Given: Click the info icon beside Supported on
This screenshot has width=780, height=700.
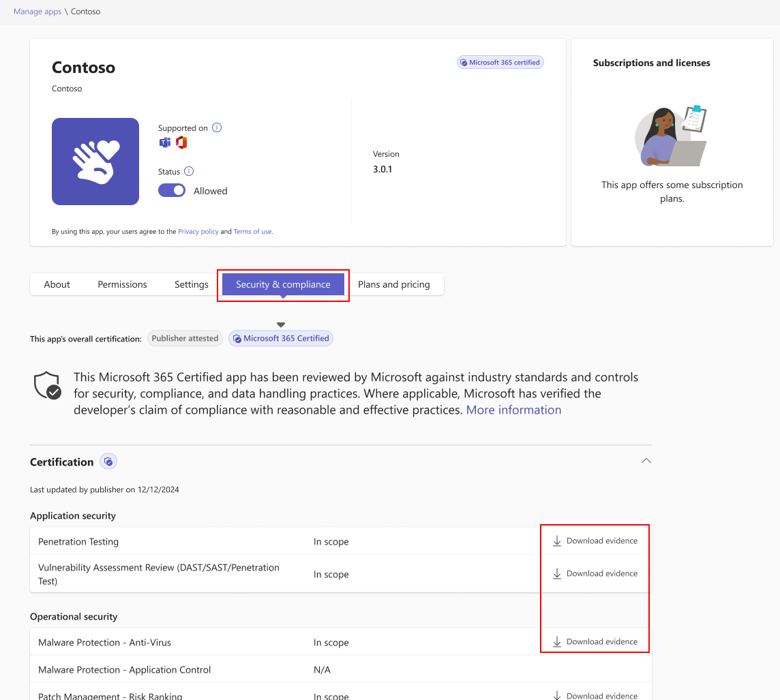Looking at the screenshot, I should pos(217,127).
